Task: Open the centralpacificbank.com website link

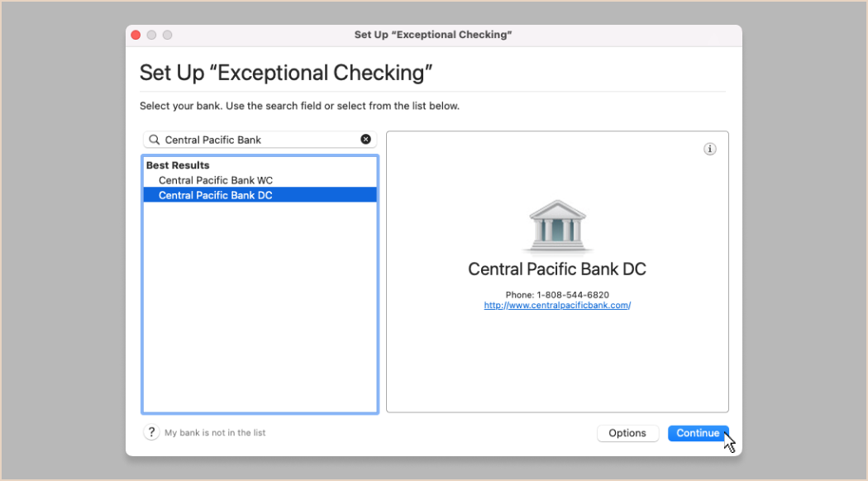Action: coord(557,306)
